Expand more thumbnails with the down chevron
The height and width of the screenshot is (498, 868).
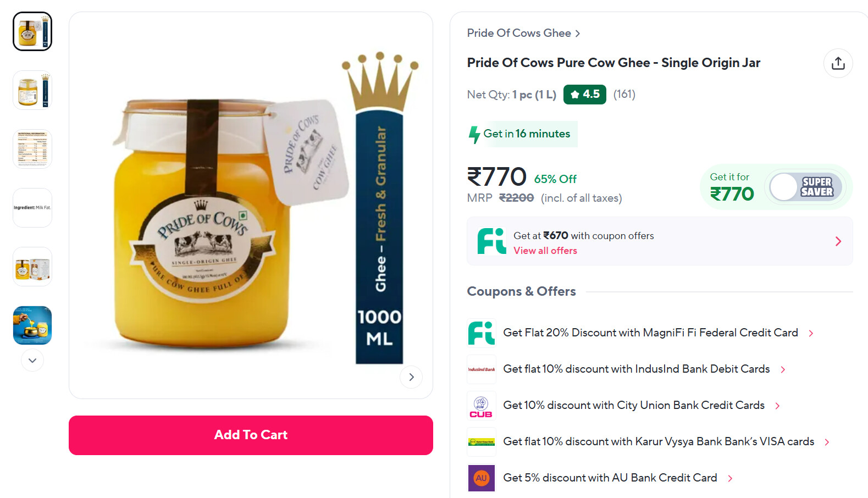(x=32, y=360)
